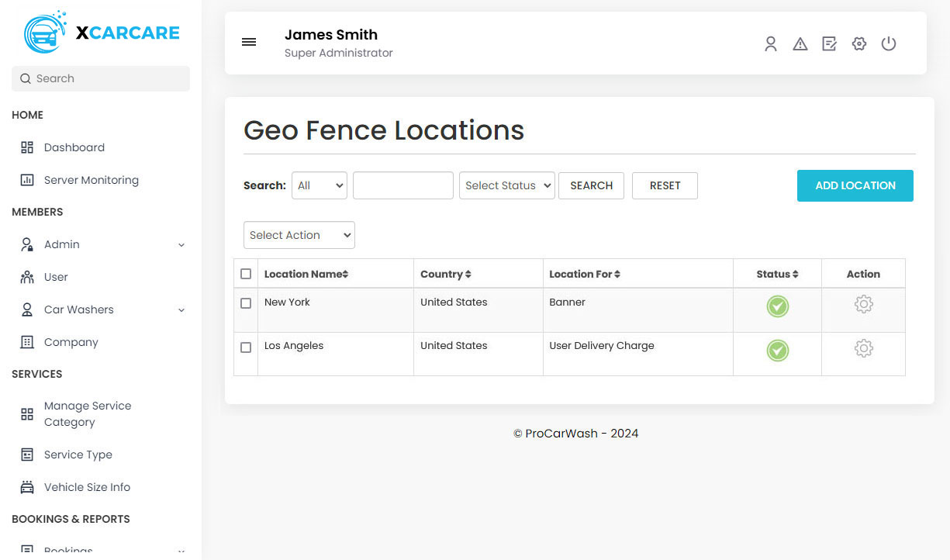Sort by Location For arrows icon
The width and height of the screenshot is (950, 560).
coord(617,275)
